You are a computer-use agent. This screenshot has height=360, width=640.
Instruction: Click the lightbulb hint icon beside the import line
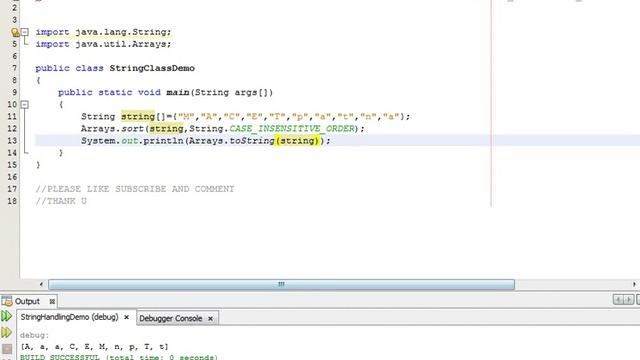pyautogui.click(x=15, y=32)
